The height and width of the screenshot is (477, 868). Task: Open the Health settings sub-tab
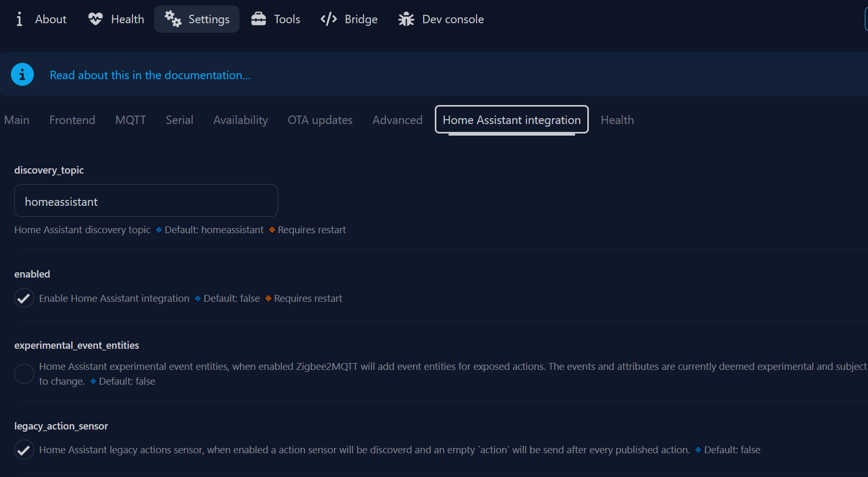point(617,120)
